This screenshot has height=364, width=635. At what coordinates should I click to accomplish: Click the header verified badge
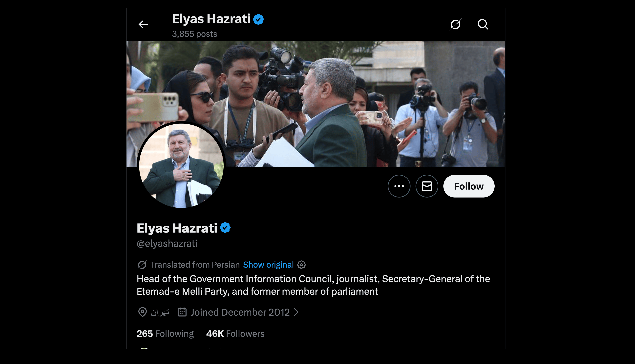point(258,19)
